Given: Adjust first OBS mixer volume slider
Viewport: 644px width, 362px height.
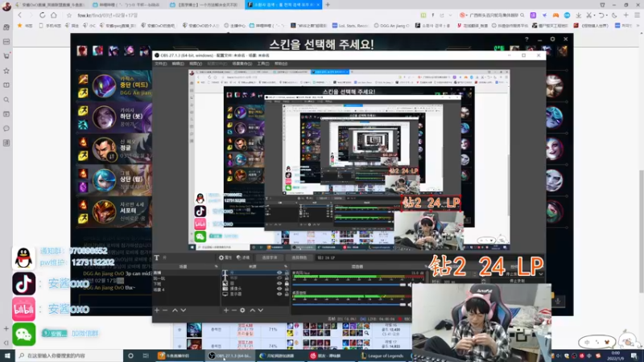Looking at the screenshot, I should [349, 285].
